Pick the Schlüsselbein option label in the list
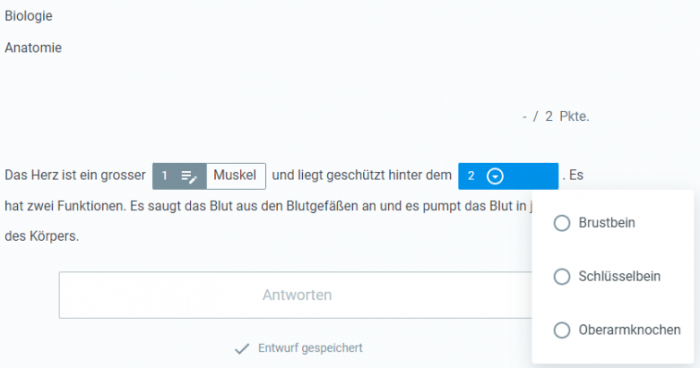 pyautogui.click(x=619, y=276)
